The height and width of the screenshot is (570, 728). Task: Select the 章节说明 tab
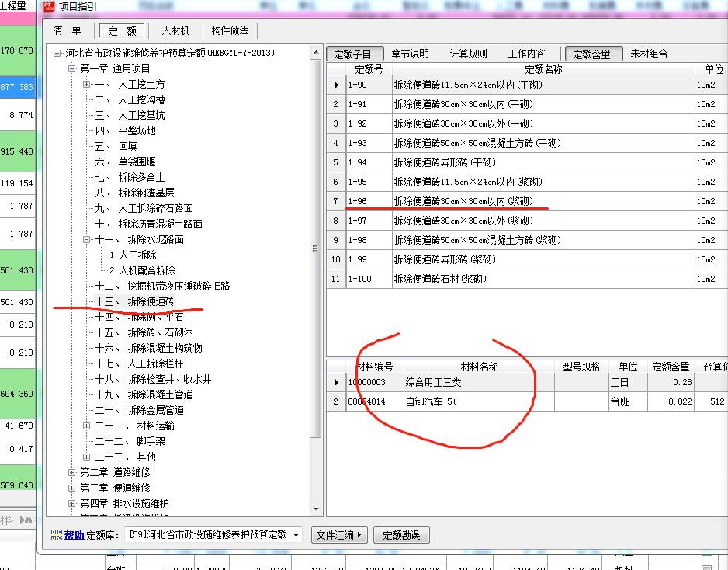click(410, 54)
